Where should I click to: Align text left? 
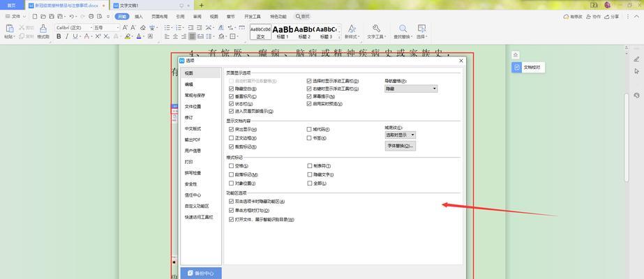tap(167, 36)
